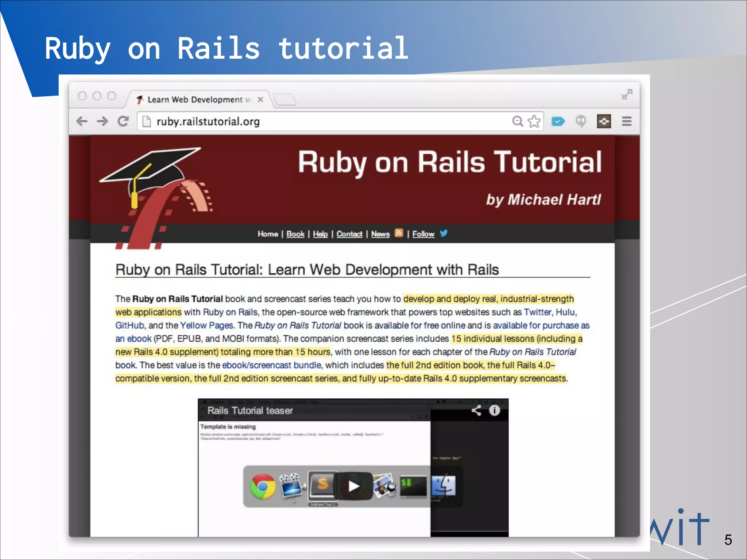Click the orange RSS feed icon
Viewport: 747px width, 560px height.
(x=399, y=233)
